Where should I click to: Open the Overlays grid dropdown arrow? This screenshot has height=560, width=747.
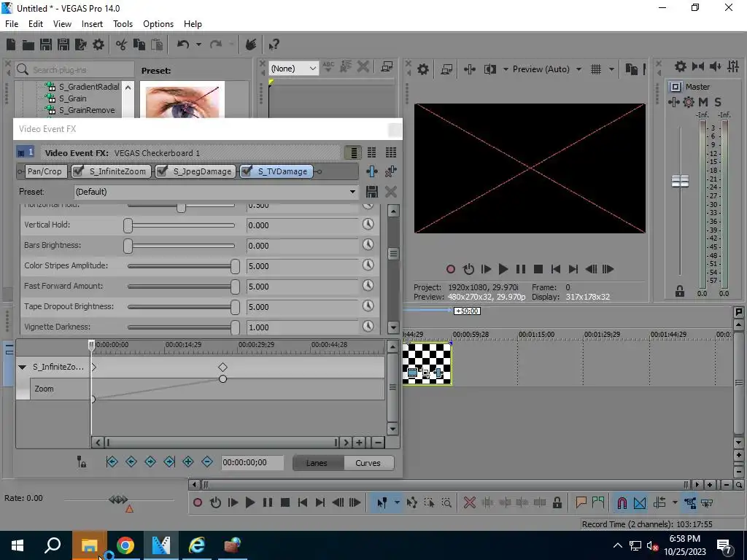point(611,69)
